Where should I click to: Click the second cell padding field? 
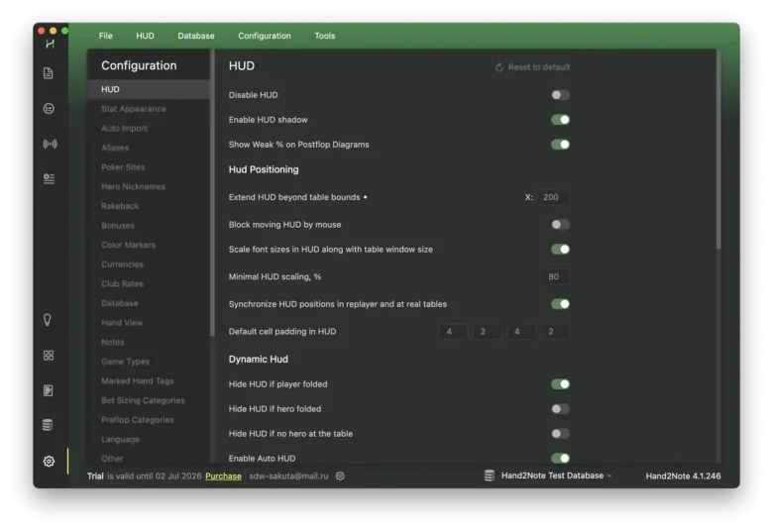click(x=487, y=332)
